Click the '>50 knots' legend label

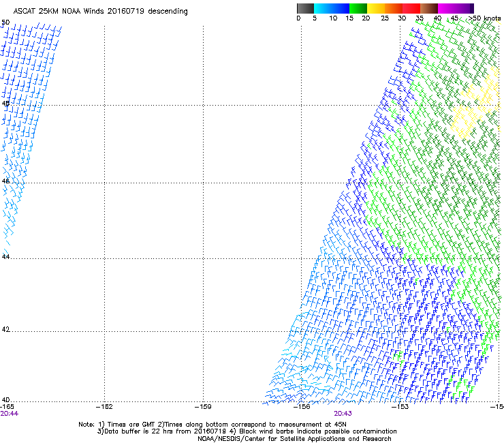[x=484, y=18]
